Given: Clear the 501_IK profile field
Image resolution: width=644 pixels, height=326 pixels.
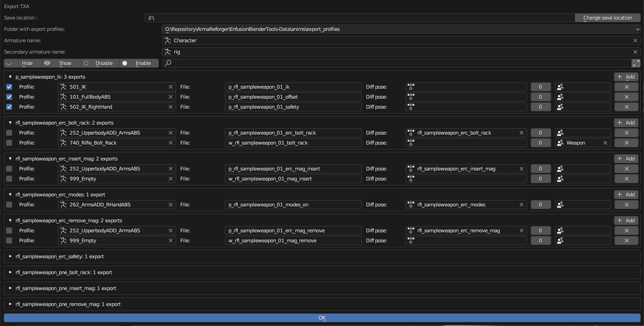Looking at the screenshot, I should (171, 87).
